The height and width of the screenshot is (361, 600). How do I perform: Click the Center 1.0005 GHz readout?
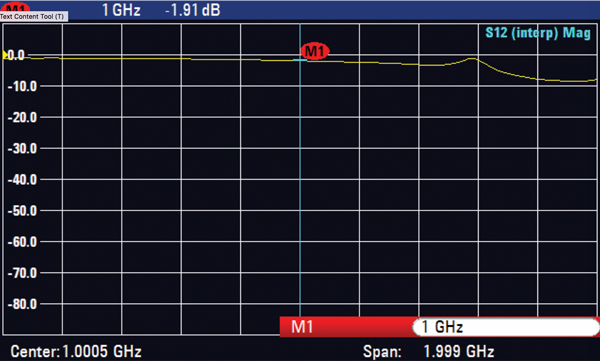tap(76, 351)
